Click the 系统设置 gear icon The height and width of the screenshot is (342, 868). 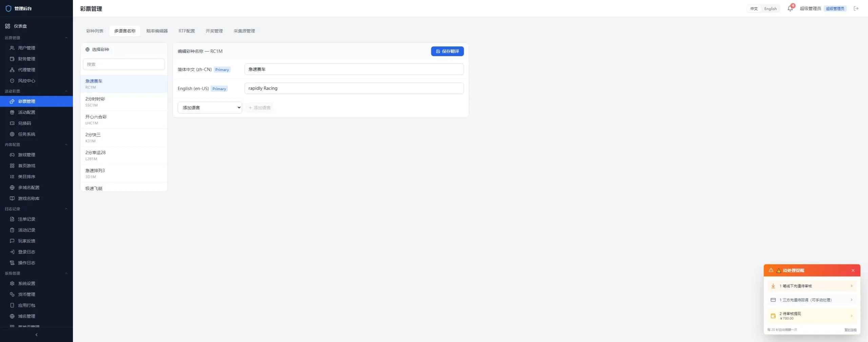(x=12, y=283)
